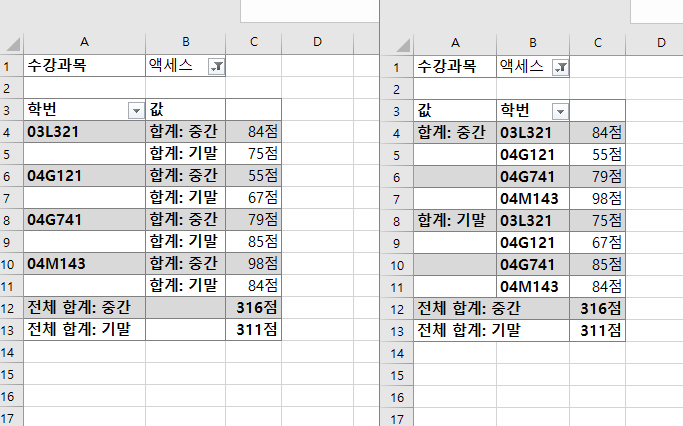Image resolution: width=683 pixels, height=426 pixels.
Task: Click 합계: 기말 group label in right table
Action: (x=454, y=219)
